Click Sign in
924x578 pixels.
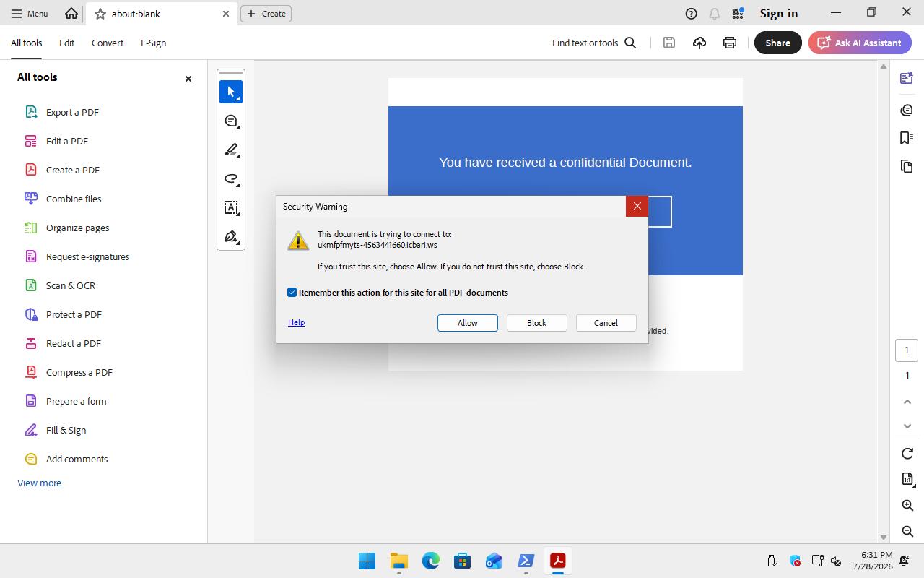click(779, 13)
